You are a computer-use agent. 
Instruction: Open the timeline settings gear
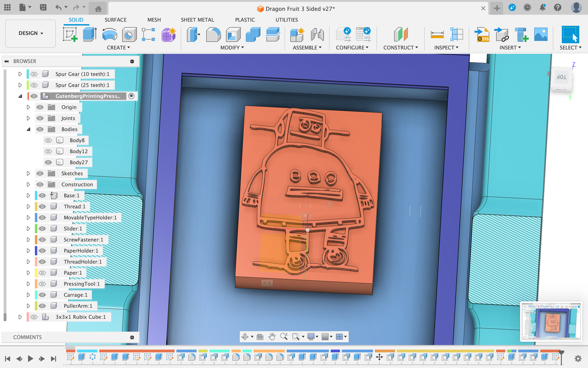(x=578, y=358)
